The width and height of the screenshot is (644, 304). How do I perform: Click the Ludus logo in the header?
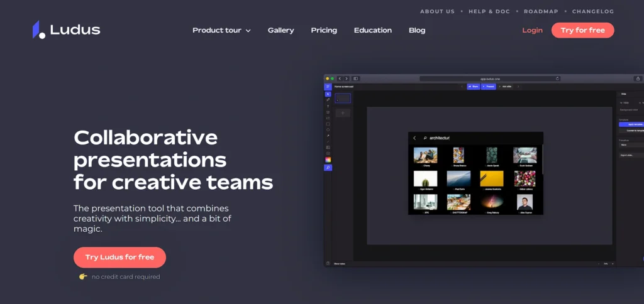[x=67, y=30]
